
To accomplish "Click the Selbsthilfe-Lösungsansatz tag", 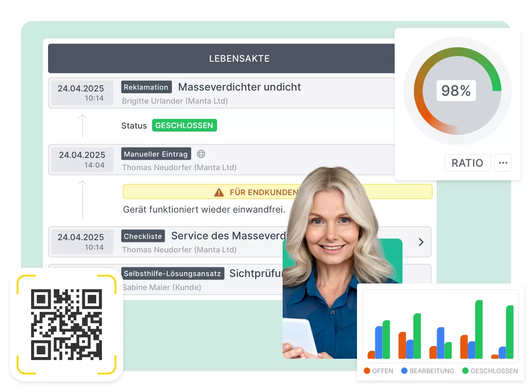I will pos(173,273).
